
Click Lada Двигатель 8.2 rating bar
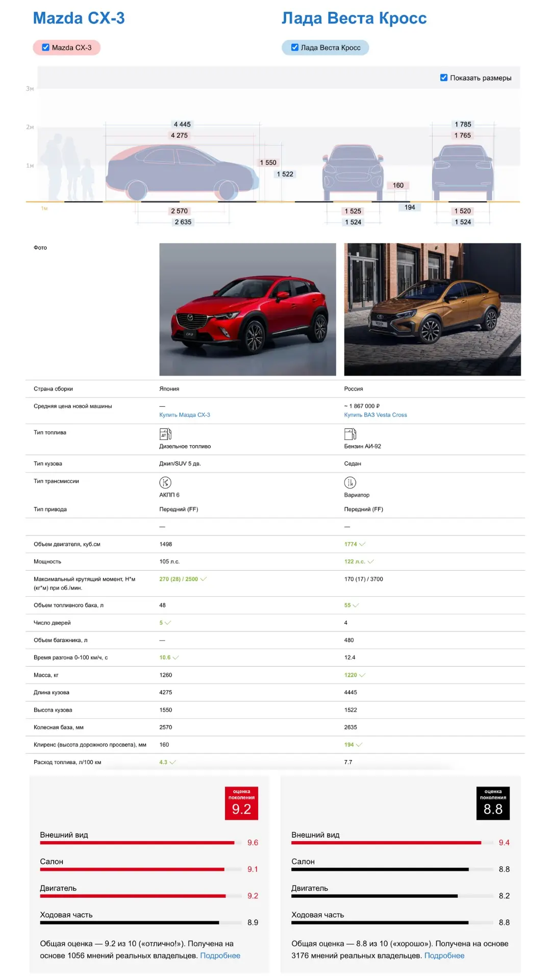(x=392, y=896)
